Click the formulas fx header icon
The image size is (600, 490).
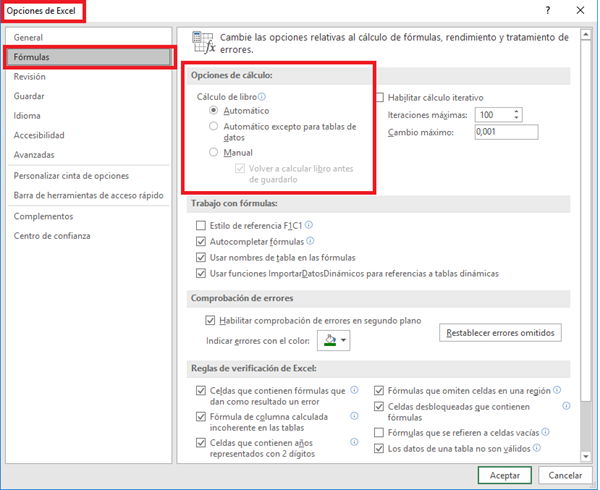(x=203, y=42)
